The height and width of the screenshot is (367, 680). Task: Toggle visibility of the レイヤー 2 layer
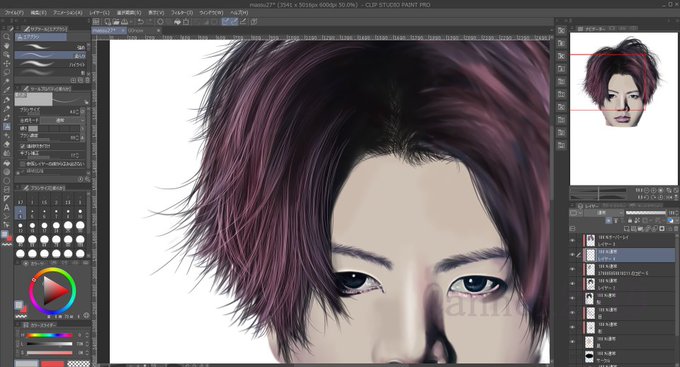[x=572, y=284]
